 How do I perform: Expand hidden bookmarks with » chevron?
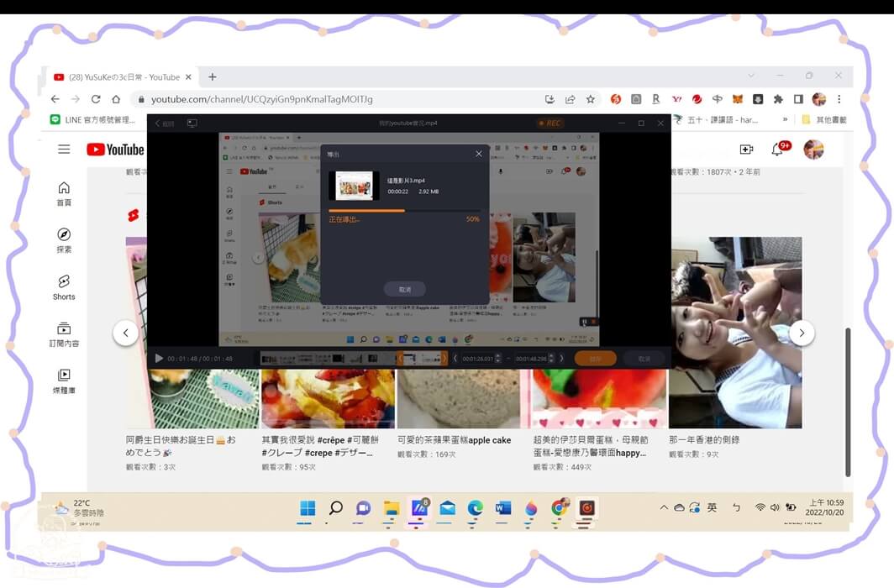coord(783,118)
